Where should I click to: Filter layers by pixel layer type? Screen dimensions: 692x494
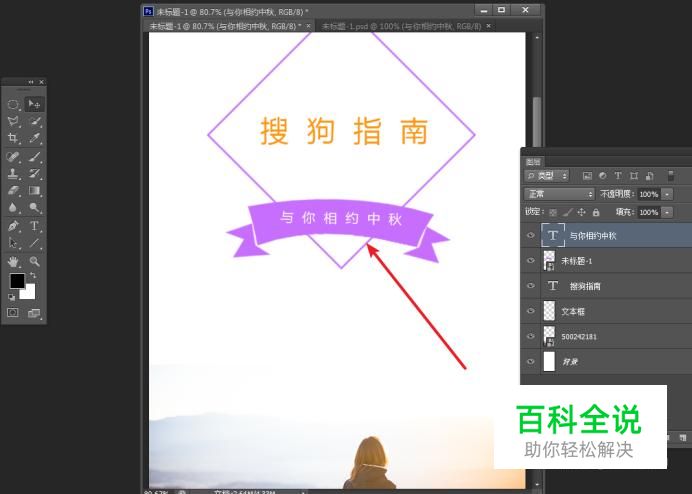[x=587, y=176]
